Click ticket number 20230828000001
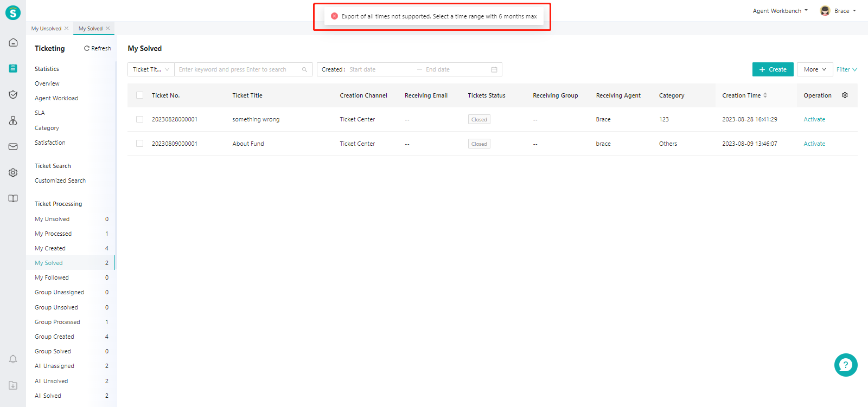The image size is (868, 407). 175,119
